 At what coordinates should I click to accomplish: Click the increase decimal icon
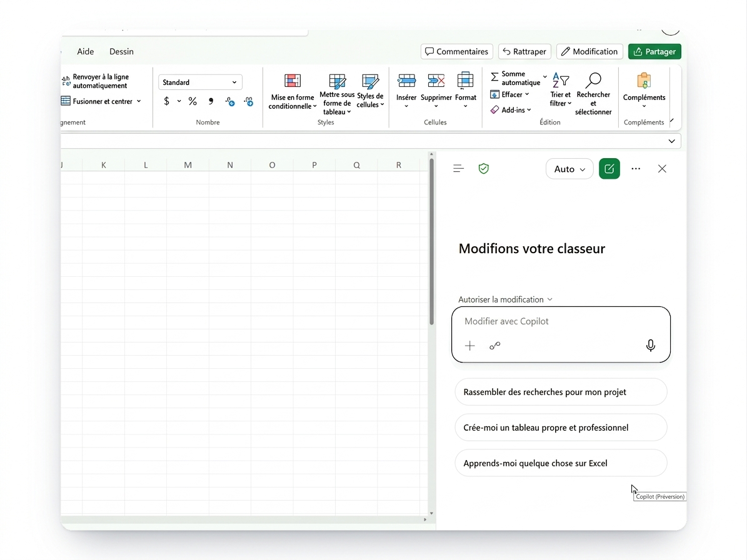[x=230, y=101]
